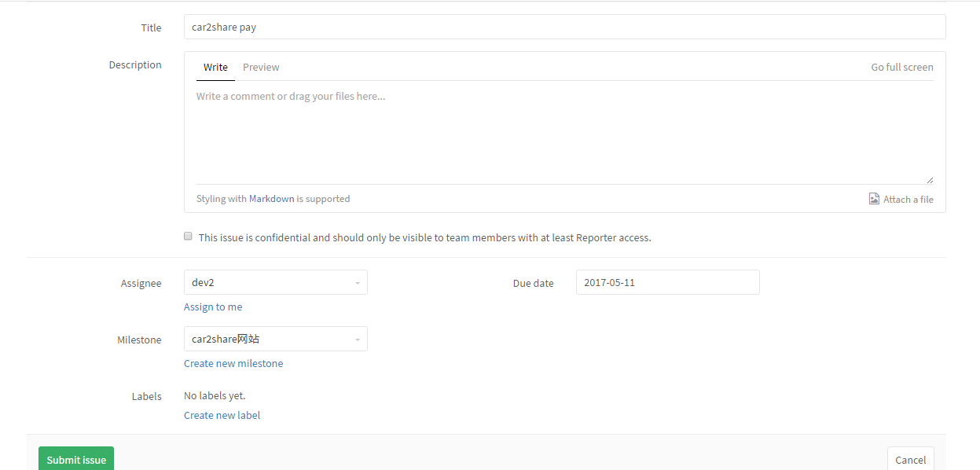The width and height of the screenshot is (980, 470).
Task: Enable the confidential issue checkbox
Action: pos(188,236)
